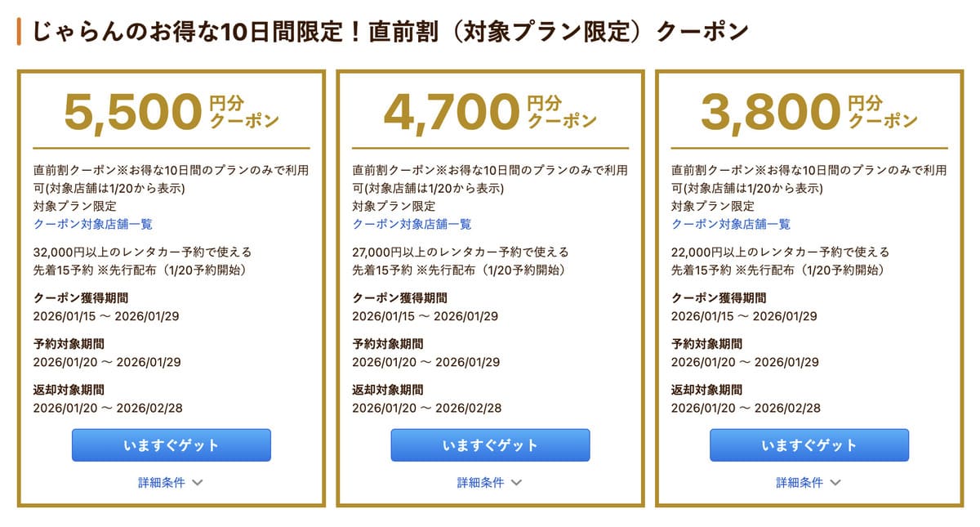Get the 5,500円分 coupon now
The height and width of the screenshot is (527, 980).
pos(171,444)
